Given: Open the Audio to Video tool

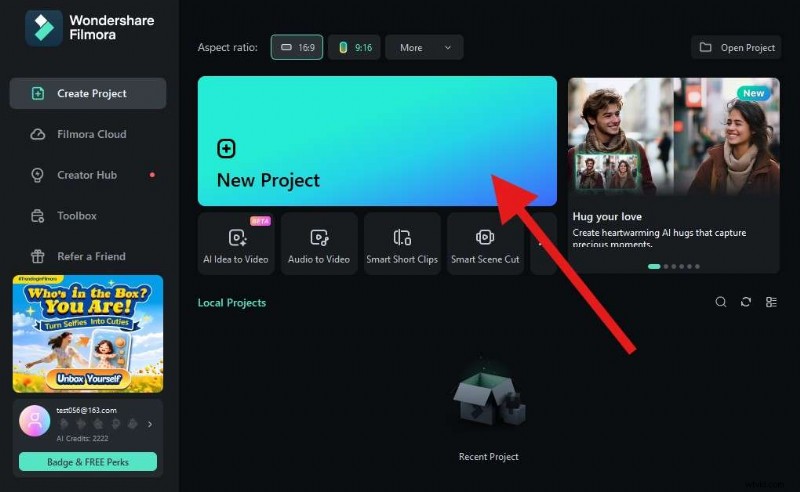Looking at the screenshot, I should point(319,243).
